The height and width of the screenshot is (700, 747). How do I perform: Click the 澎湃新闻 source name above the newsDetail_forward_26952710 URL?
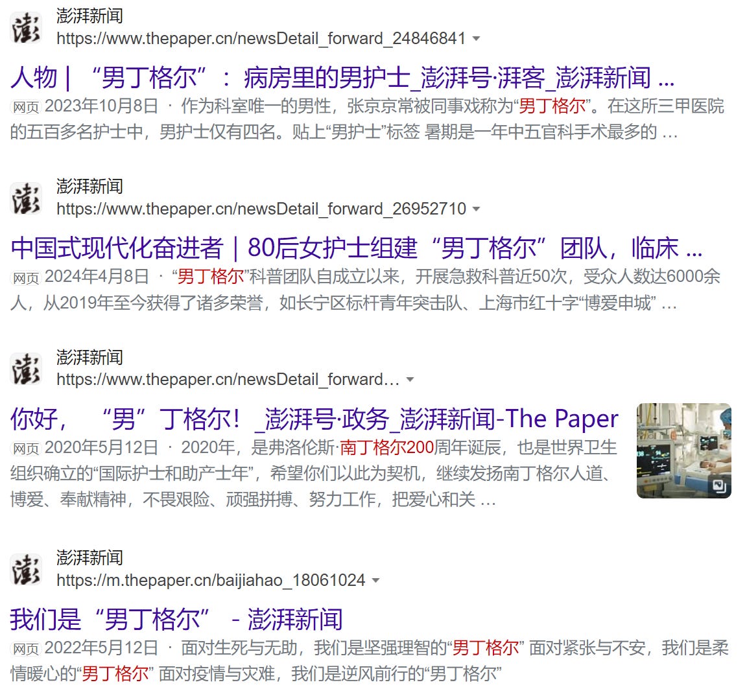pos(89,187)
